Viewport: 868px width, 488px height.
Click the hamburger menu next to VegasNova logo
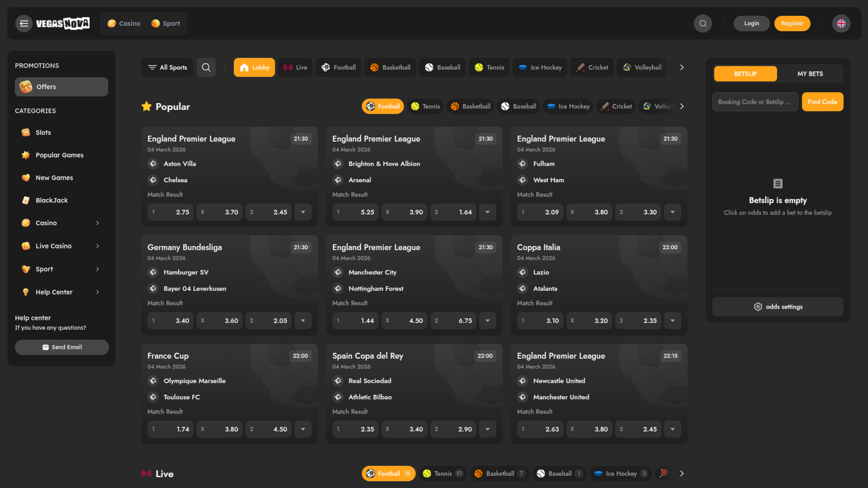point(24,23)
